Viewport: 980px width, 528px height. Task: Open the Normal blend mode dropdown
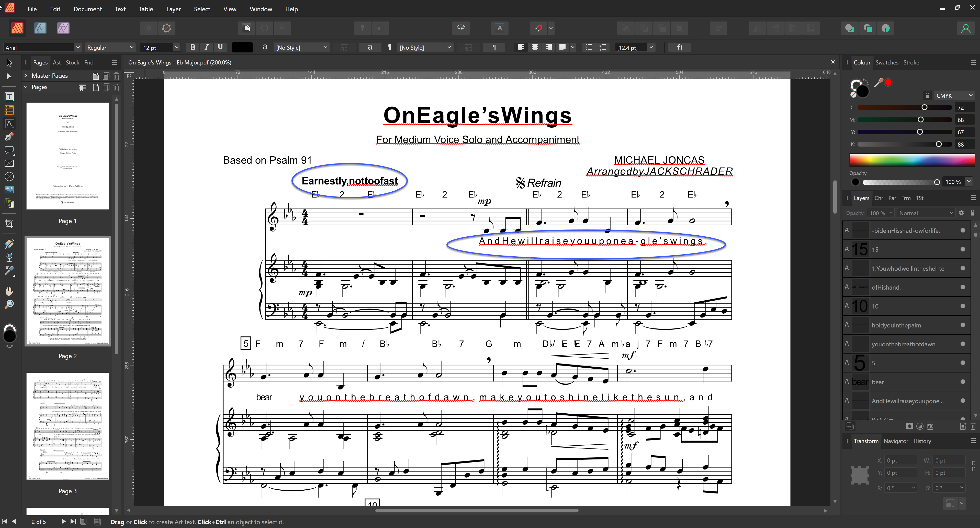pyautogui.click(x=926, y=213)
